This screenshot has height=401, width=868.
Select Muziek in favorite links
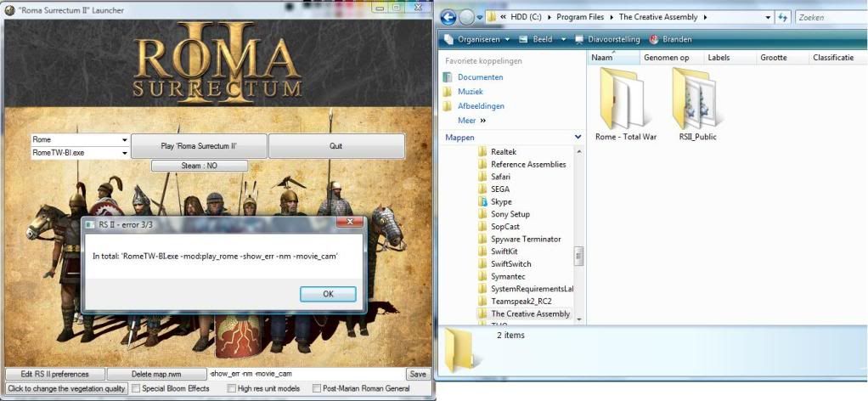click(x=470, y=92)
